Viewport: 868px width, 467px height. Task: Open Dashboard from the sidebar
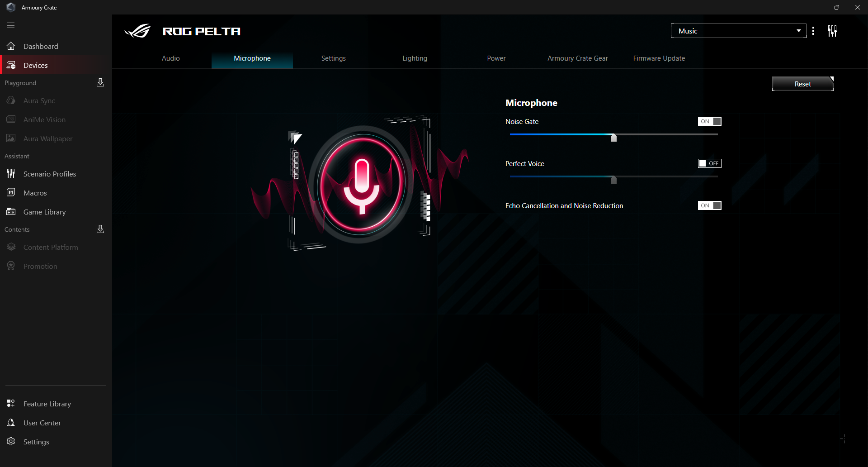pos(56,46)
